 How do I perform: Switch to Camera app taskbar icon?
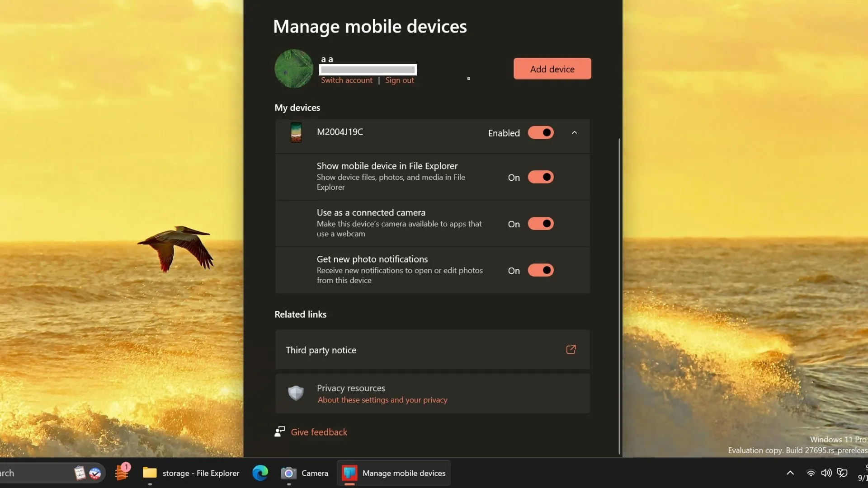(x=289, y=473)
